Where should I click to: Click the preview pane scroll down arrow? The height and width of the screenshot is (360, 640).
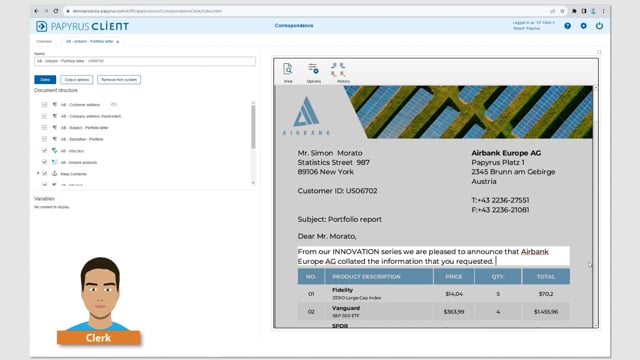[x=596, y=325]
